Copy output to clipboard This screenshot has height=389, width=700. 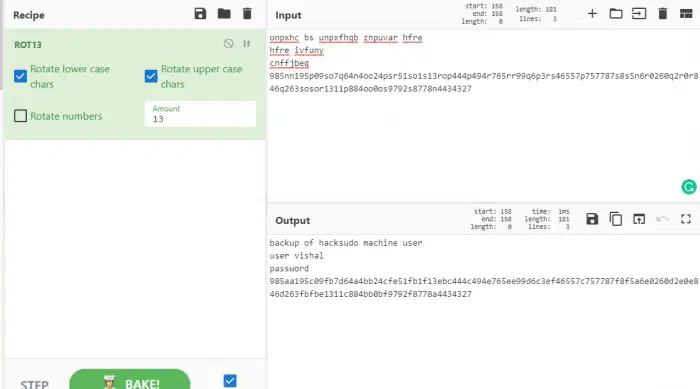pyautogui.click(x=616, y=219)
